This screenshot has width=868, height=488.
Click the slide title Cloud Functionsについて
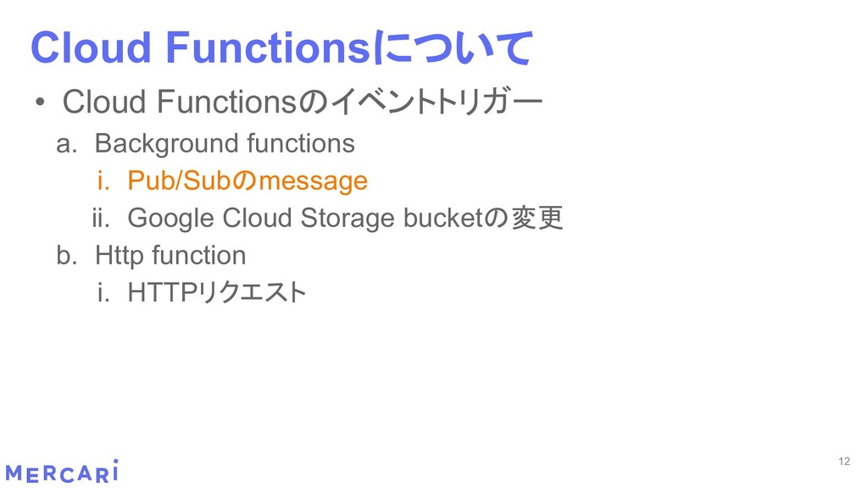tap(281, 47)
